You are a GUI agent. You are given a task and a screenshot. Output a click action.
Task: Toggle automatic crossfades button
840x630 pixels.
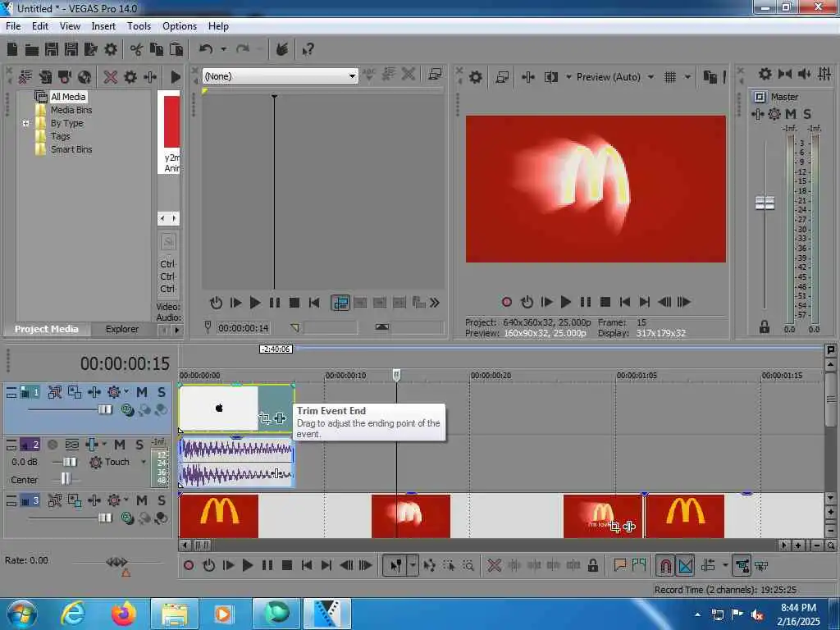[686, 566]
